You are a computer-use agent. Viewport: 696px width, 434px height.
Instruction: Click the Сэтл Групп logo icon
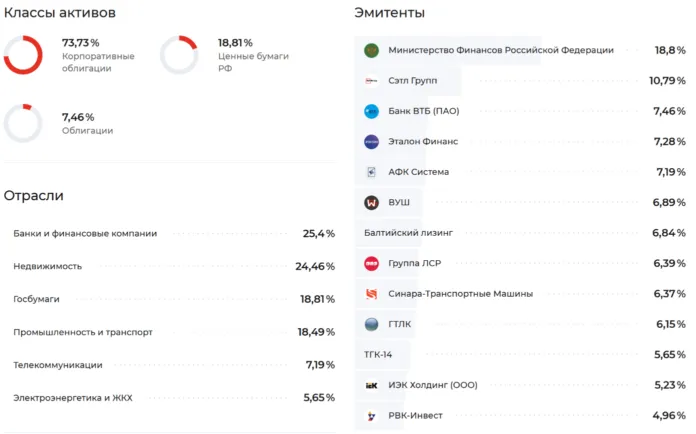371,81
